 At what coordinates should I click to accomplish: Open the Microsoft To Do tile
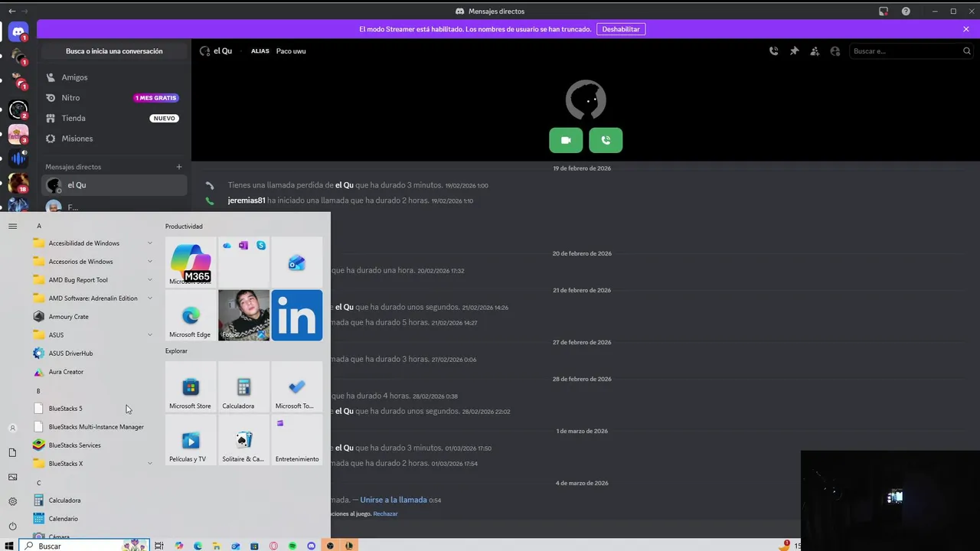[x=297, y=387]
